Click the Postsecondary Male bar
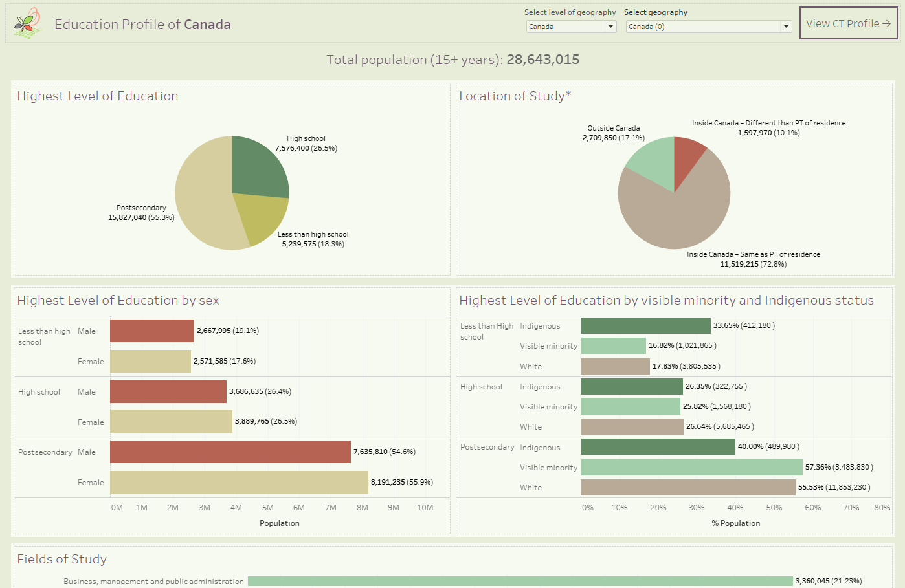Image resolution: width=905 pixels, height=588 pixels. [230, 452]
